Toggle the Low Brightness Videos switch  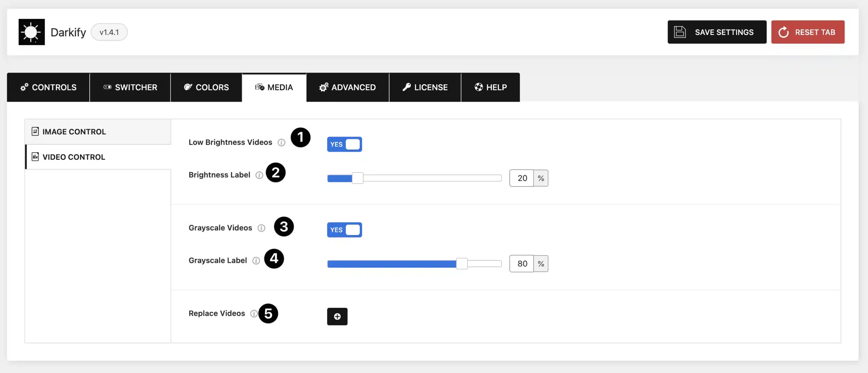click(344, 144)
